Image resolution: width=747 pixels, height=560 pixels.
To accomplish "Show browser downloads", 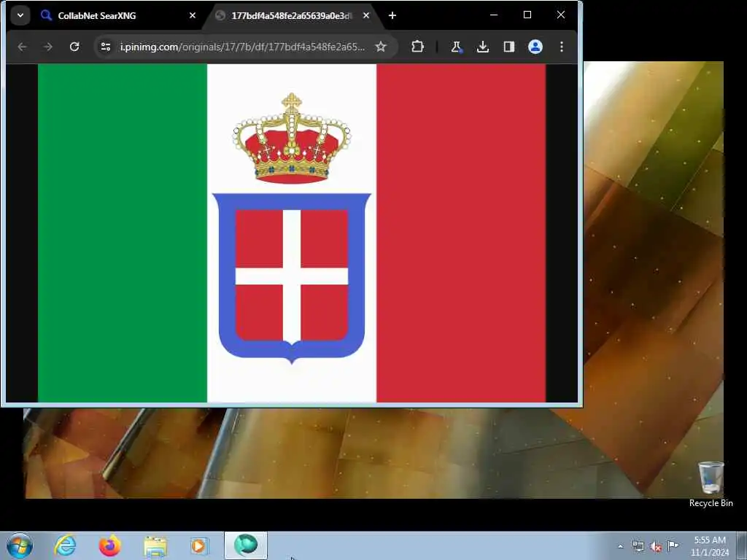I will tap(483, 47).
